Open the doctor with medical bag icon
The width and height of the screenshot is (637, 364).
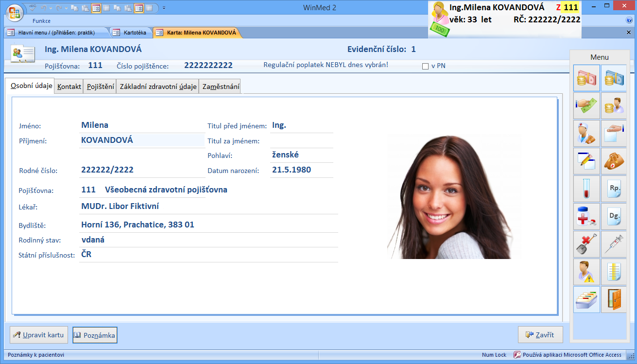tap(586, 134)
